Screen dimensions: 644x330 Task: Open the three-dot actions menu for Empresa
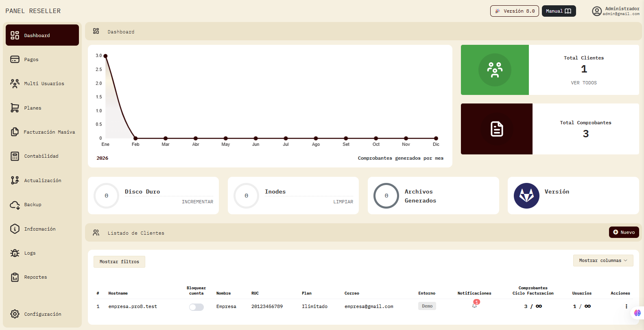click(626, 306)
